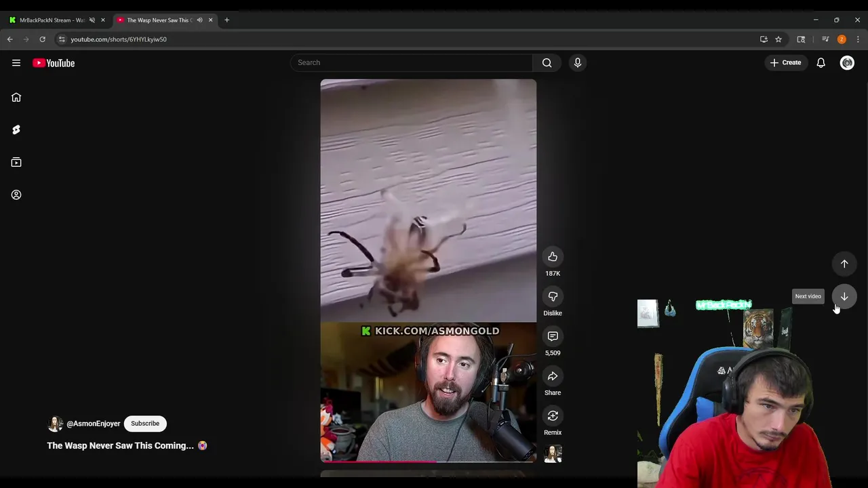Open the You page in the sidebar
The width and height of the screenshot is (868, 488).
click(16, 195)
